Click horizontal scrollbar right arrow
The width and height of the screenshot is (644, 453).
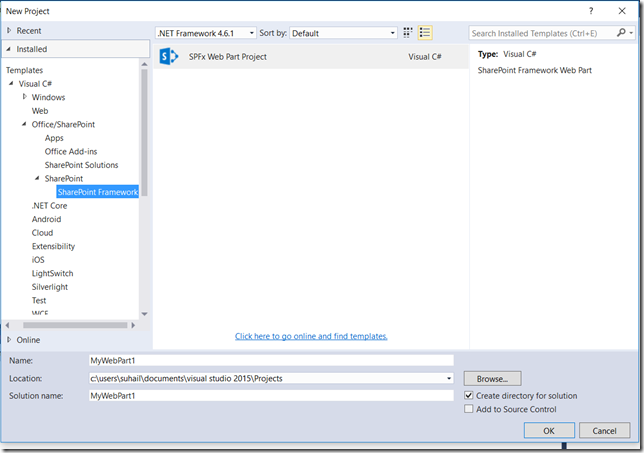point(133,325)
